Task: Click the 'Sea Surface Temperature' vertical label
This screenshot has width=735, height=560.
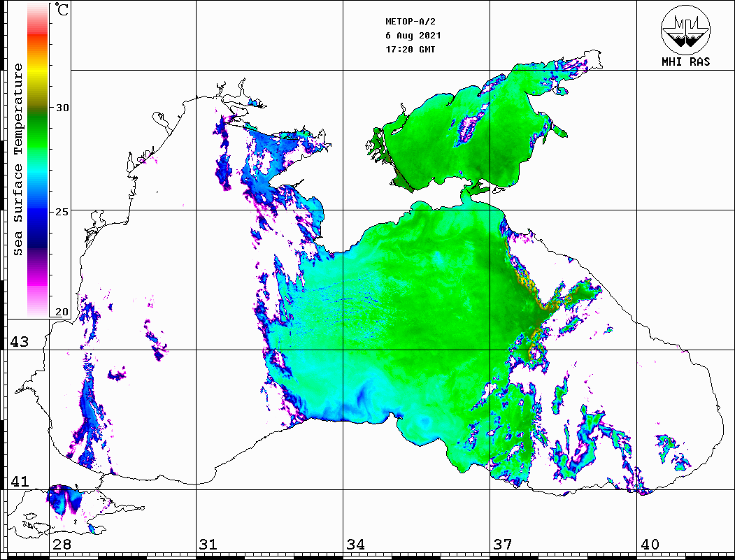Action: (17, 159)
